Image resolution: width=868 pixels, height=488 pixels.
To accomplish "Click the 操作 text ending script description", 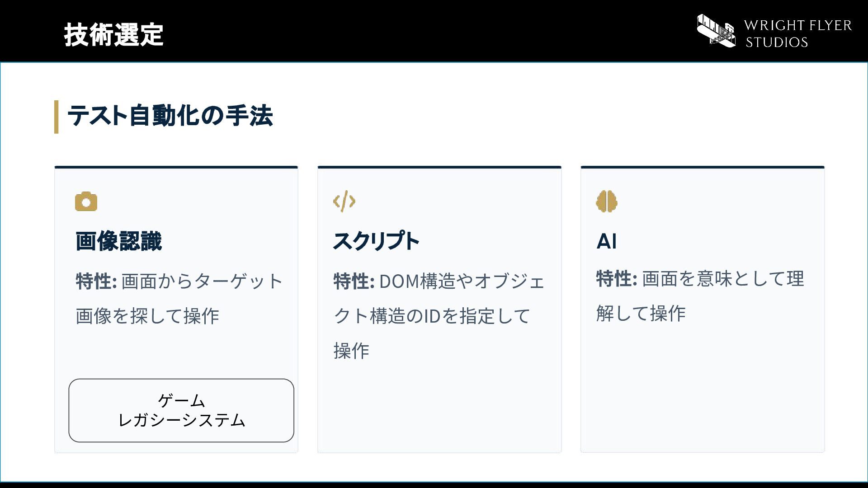I will coord(351,351).
